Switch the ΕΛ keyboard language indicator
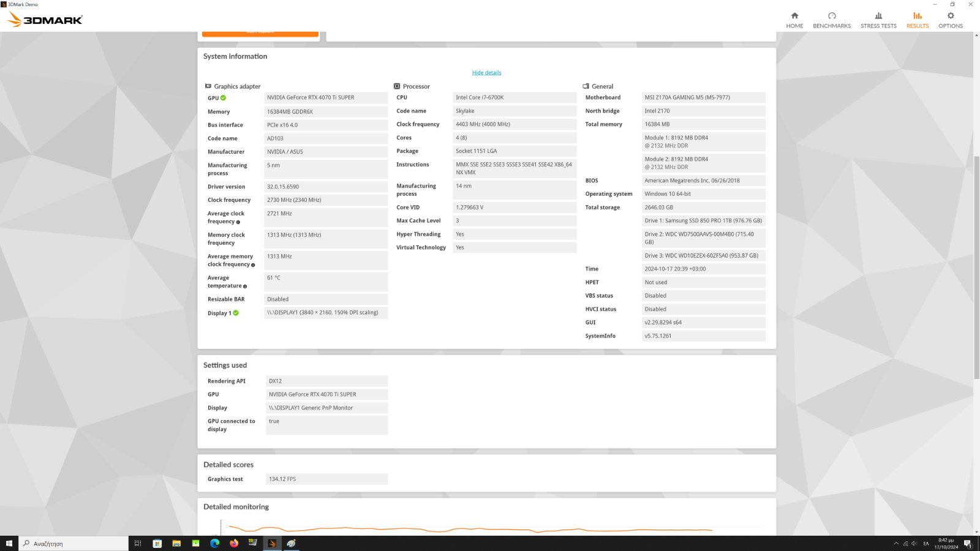This screenshot has height=551, width=980. 926,544
